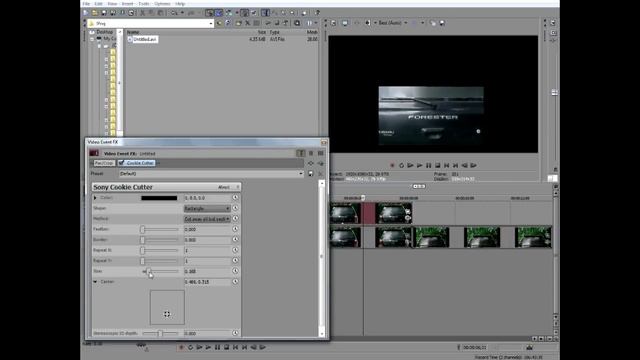Open the View menu

(112, 4)
